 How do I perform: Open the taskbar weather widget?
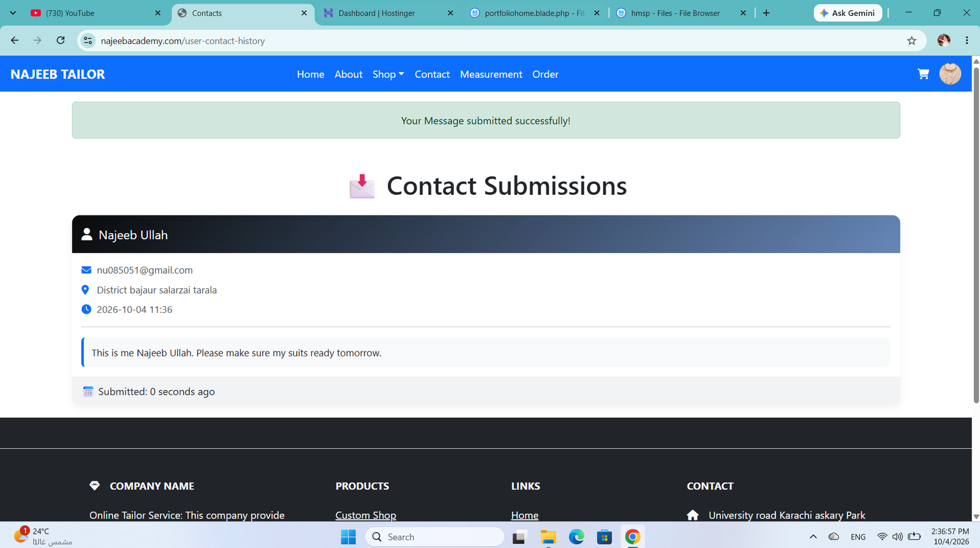(43, 536)
